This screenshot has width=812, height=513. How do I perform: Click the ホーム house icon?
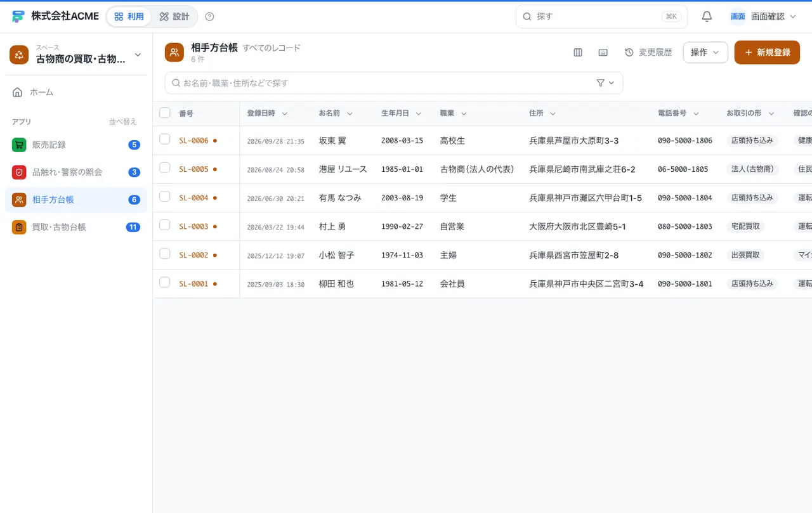click(x=18, y=92)
